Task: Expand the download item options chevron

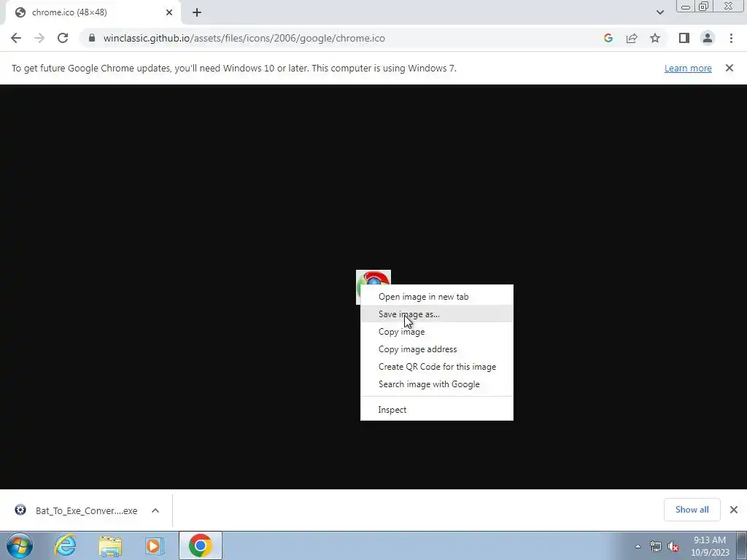Action: point(155,510)
